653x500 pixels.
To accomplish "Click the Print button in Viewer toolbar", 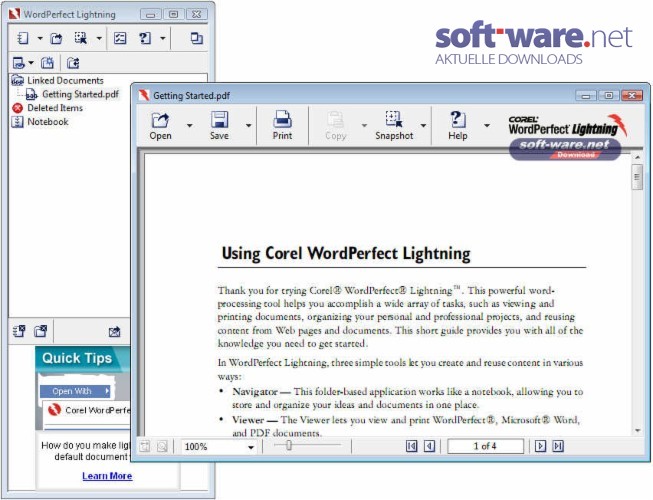I will pyautogui.click(x=282, y=126).
